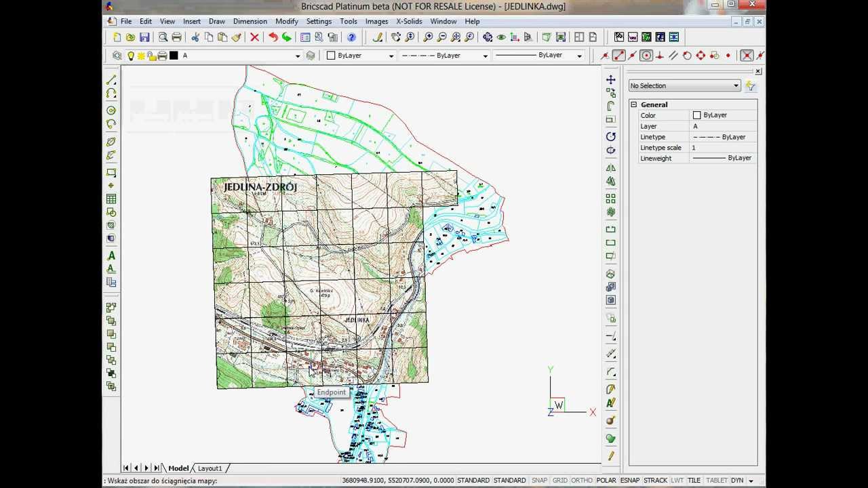Select the Rotate tool in modify toolbar
Image resolution: width=868 pixels, height=488 pixels.
[x=610, y=136]
